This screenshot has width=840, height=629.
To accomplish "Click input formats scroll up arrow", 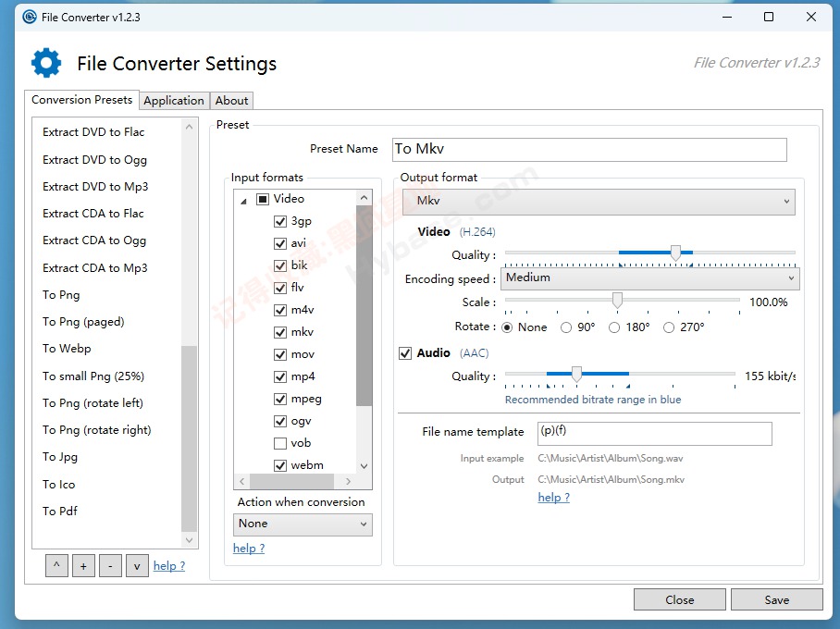I will 364,198.
